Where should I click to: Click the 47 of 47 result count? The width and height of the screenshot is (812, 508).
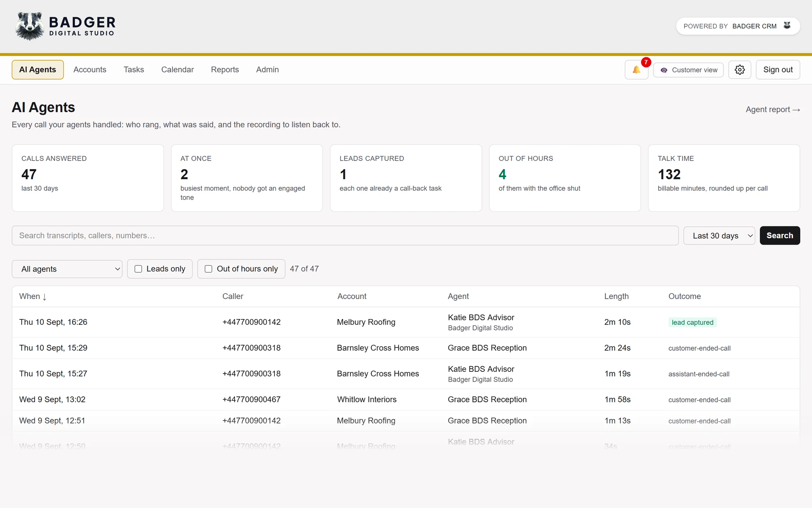tap(304, 269)
